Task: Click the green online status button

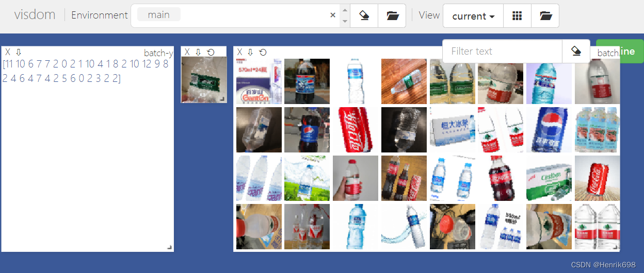Action: coord(620,51)
